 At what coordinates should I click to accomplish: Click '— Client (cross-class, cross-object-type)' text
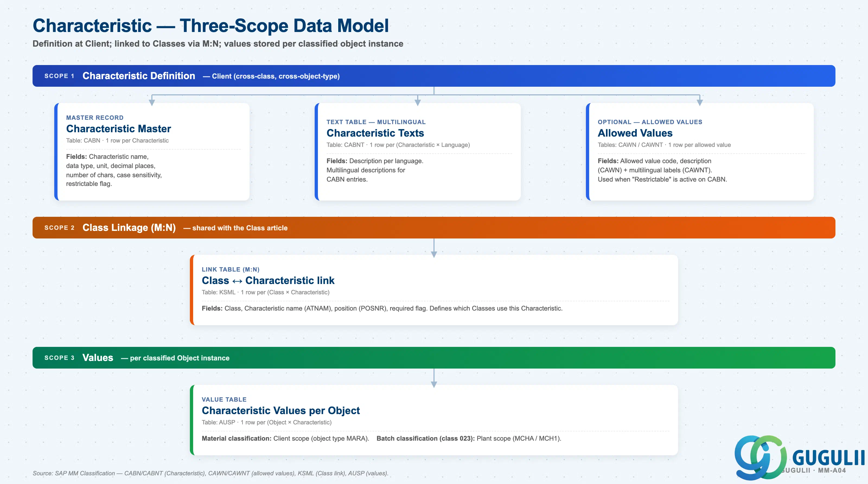click(x=271, y=76)
